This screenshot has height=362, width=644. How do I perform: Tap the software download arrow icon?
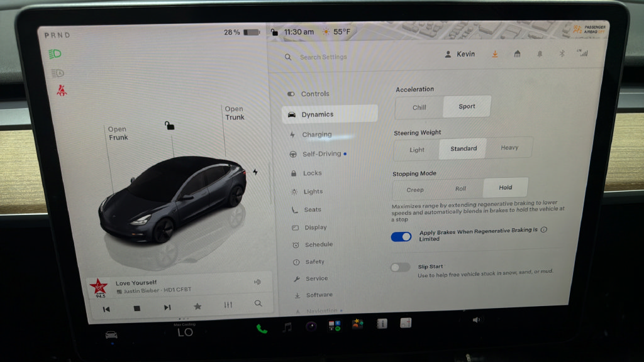click(x=495, y=54)
